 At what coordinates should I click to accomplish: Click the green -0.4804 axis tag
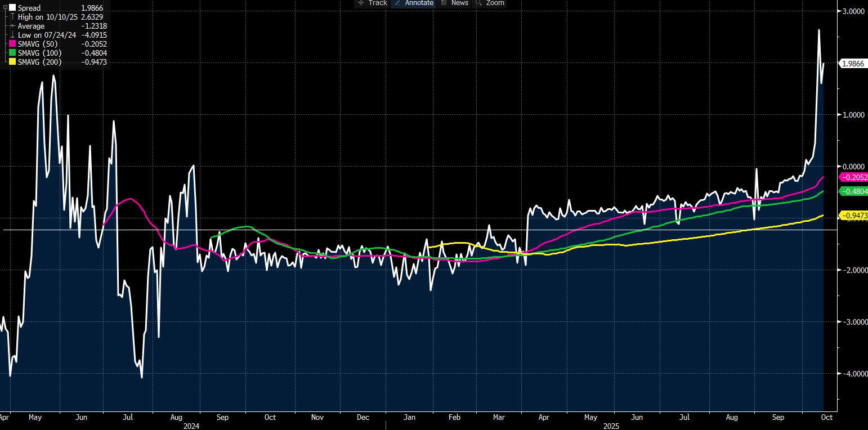click(854, 191)
